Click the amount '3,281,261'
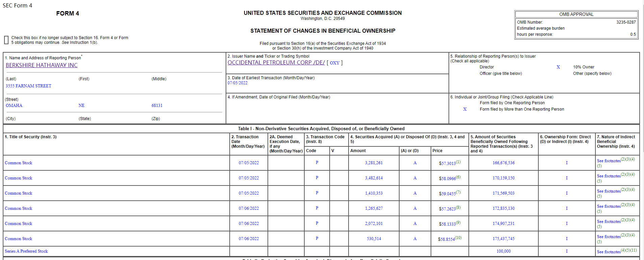This screenshot has height=260, width=644. (x=374, y=163)
